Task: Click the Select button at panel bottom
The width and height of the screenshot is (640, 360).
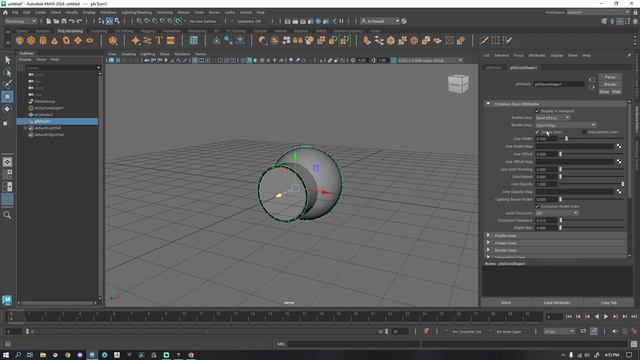Action: click(506, 302)
